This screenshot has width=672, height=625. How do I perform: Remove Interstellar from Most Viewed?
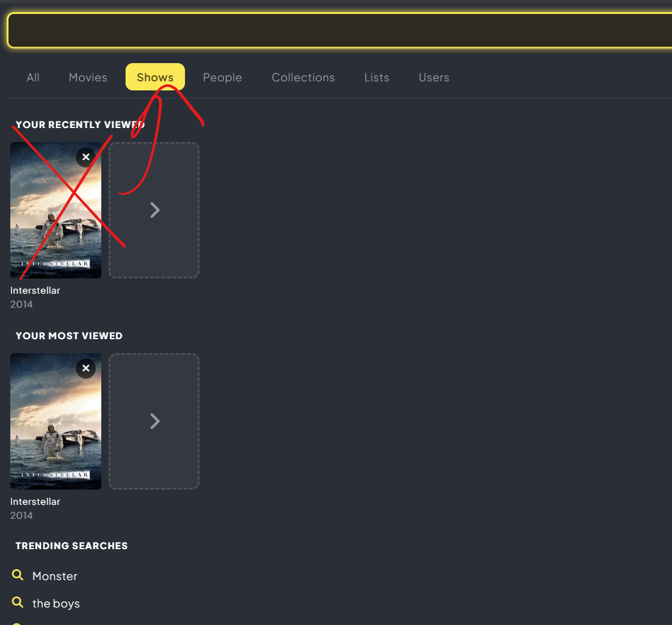pyautogui.click(x=86, y=368)
